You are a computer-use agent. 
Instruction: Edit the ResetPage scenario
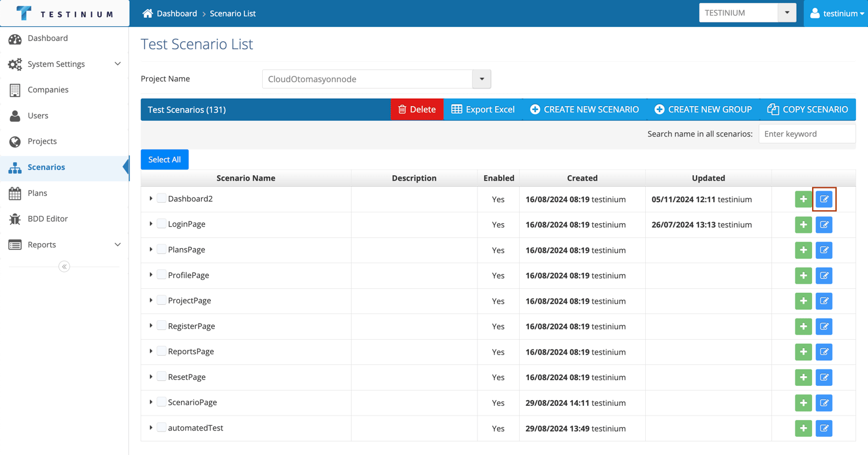(x=824, y=377)
